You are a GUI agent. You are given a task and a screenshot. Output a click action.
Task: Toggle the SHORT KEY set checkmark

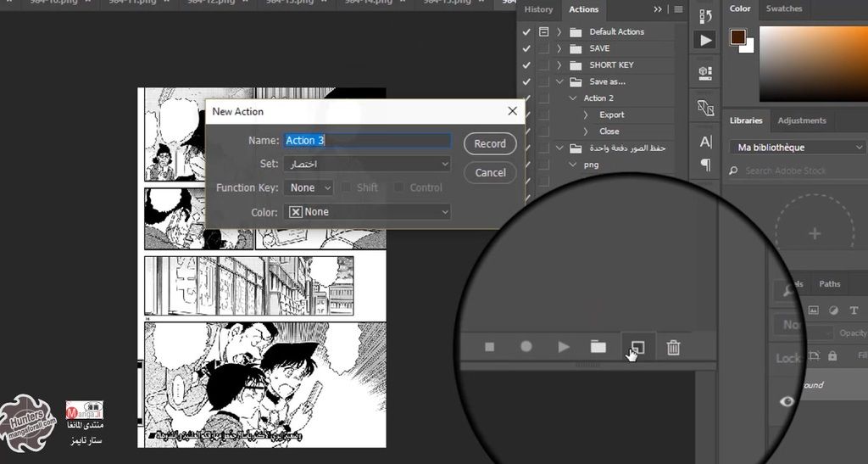(x=526, y=64)
